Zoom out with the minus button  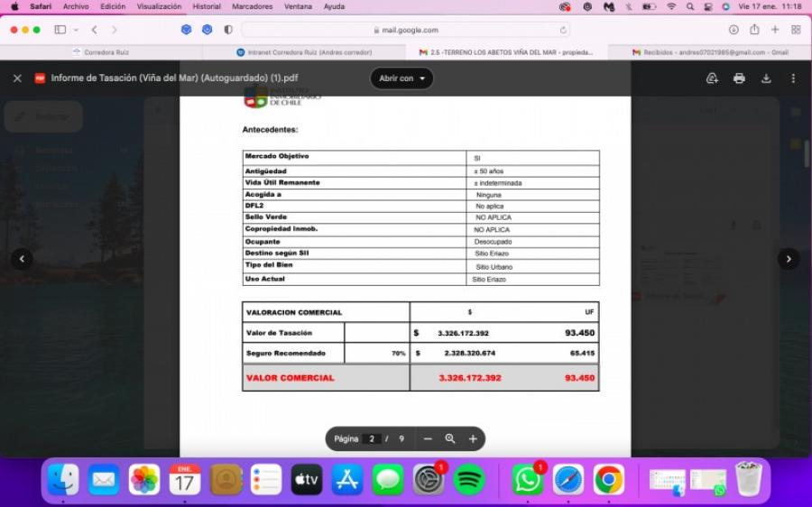tap(428, 439)
